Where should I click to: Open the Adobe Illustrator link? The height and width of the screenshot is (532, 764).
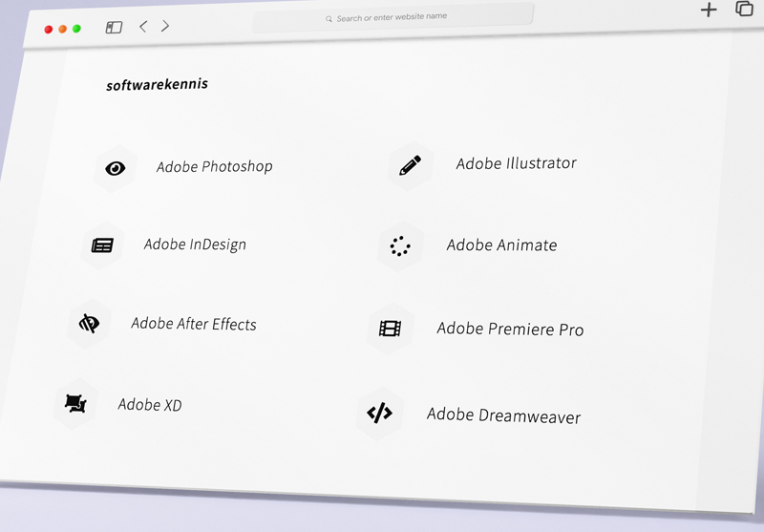517,163
